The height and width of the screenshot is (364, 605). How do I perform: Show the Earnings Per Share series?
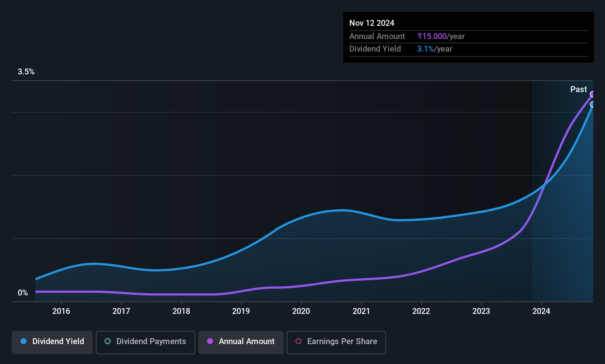pyautogui.click(x=336, y=342)
